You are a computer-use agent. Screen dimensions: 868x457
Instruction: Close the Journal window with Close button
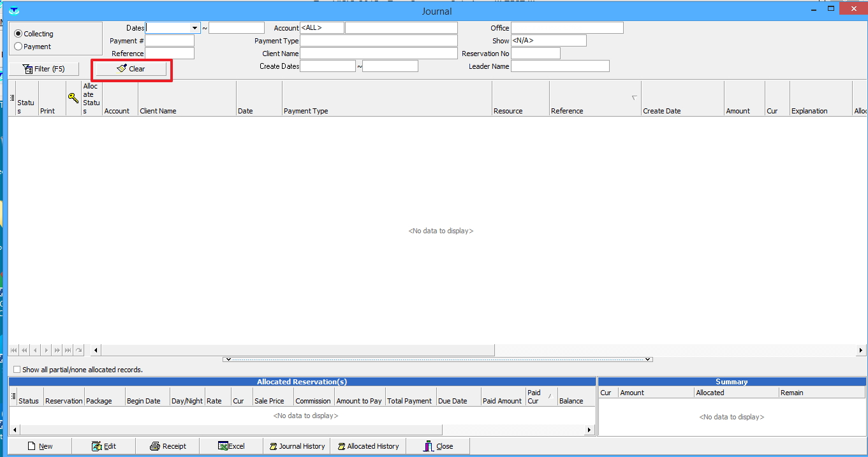click(438, 446)
